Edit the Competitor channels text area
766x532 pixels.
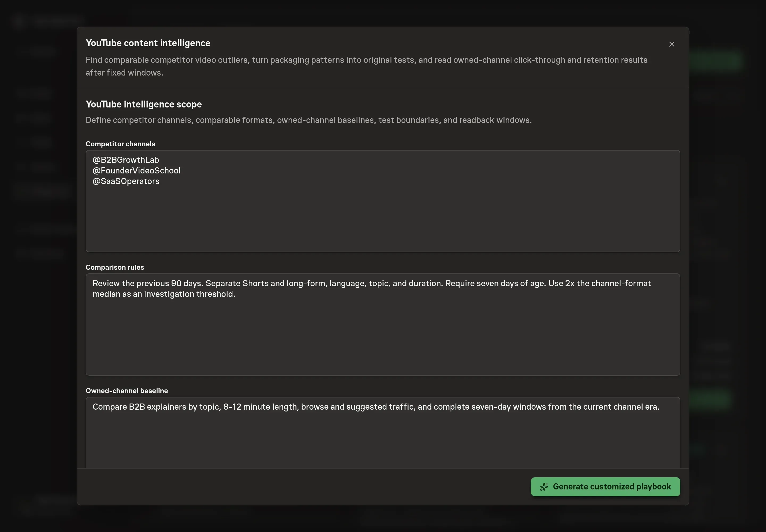(x=383, y=201)
